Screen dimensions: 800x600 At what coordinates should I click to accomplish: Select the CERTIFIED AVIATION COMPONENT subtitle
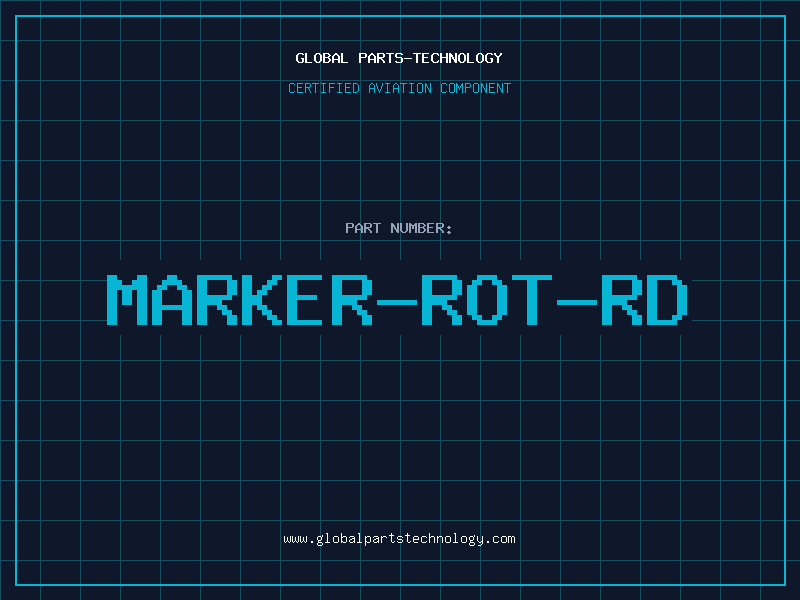(399, 88)
